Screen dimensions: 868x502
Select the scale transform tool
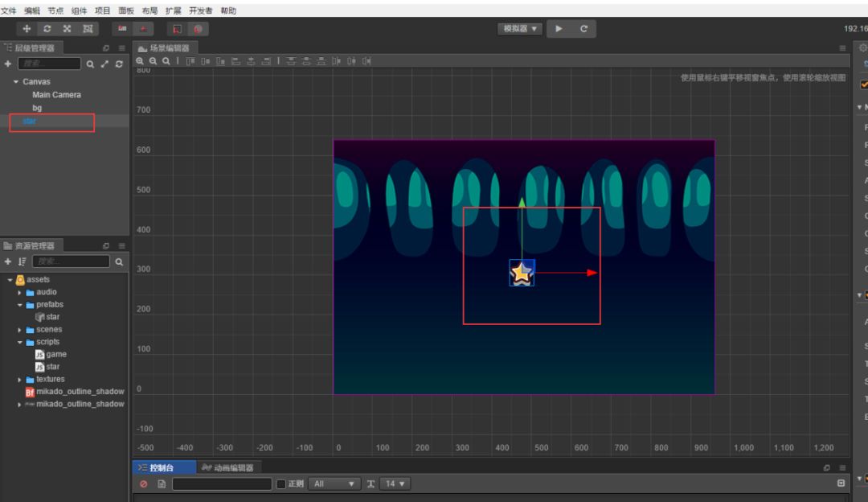click(x=67, y=29)
